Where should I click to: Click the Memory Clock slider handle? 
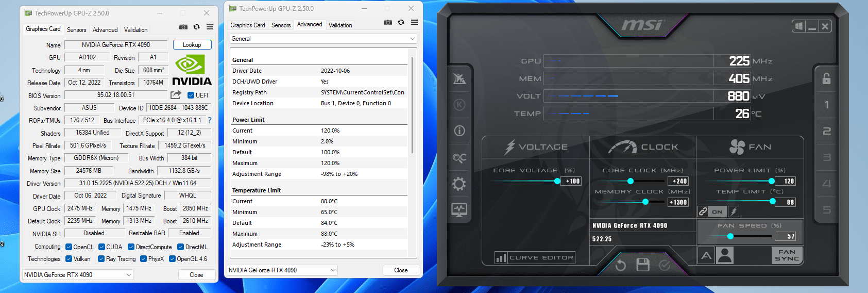[645, 202]
